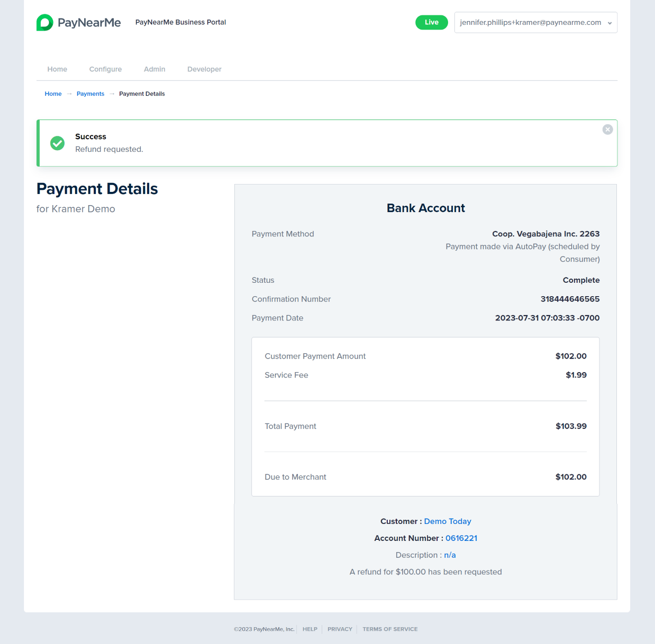Open the HELP footer link
655x644 pixels.
coord(310,629)
